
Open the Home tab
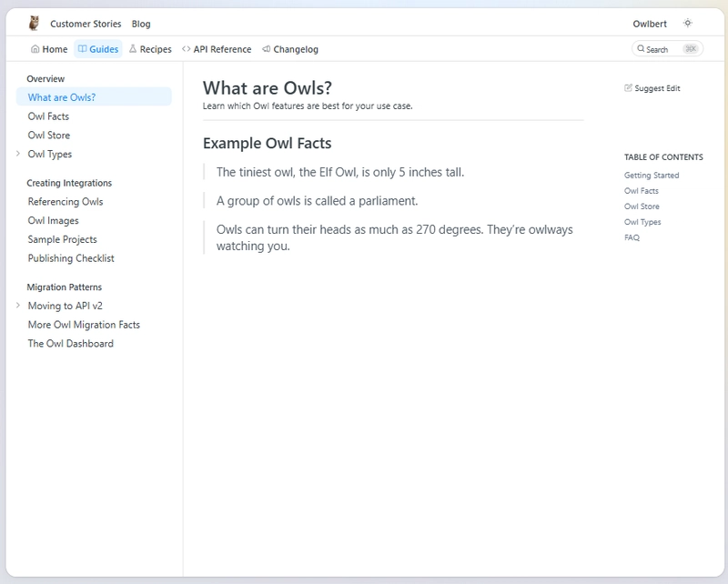point(49,49)
